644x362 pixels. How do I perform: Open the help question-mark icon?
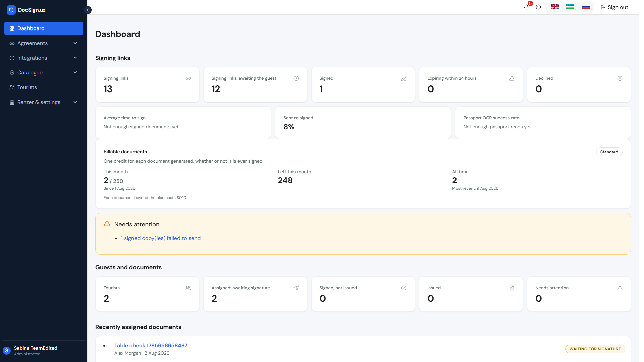[x=538, y=7]
